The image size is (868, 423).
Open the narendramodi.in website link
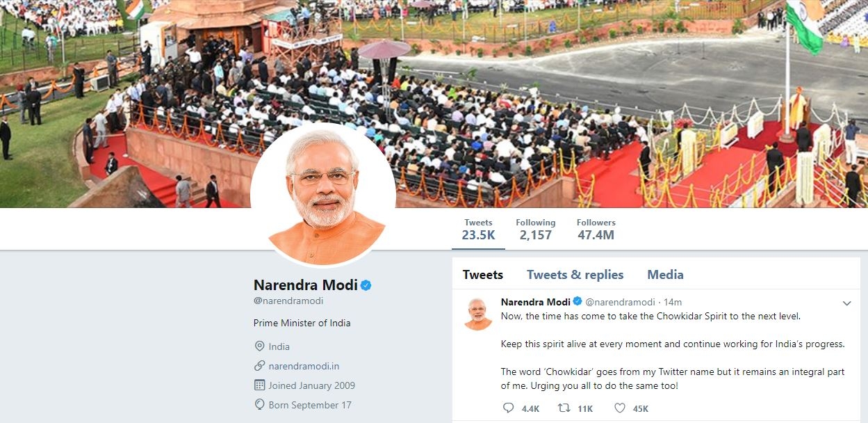point(304,366)
